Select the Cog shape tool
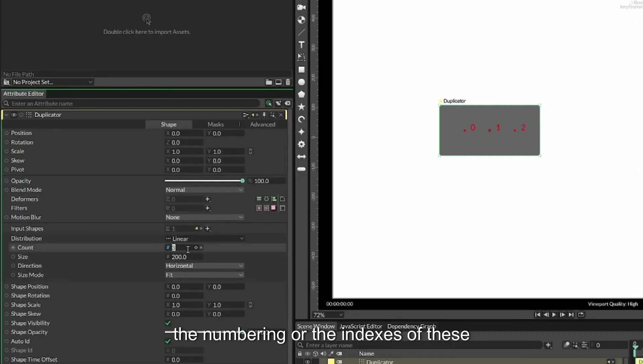The image size is (643, 364). 301,144
